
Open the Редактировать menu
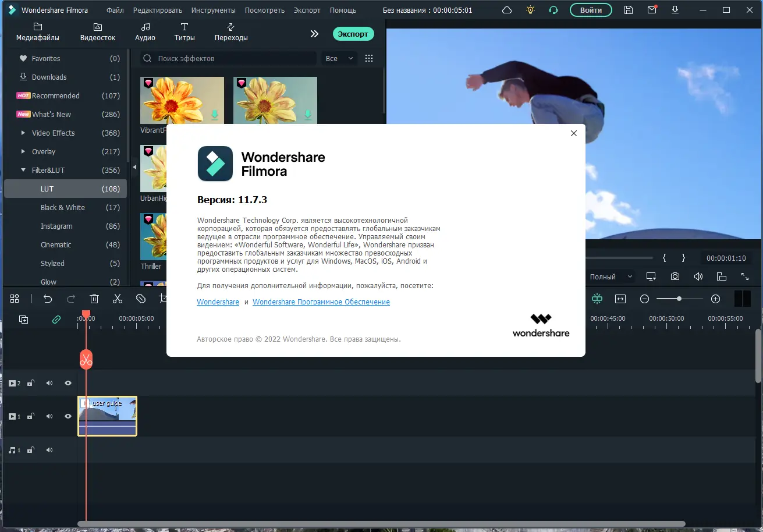(x=158, y=10)
